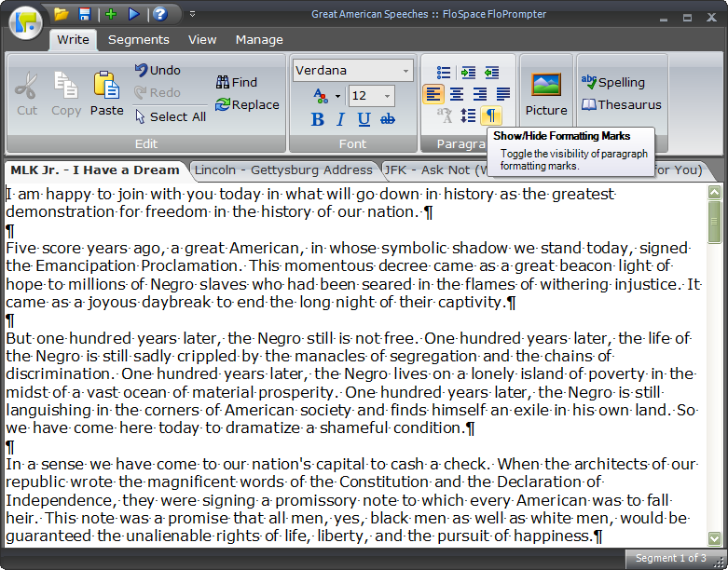Click the font color icon
The image size is (728, 570).
pyautogui.click(x=321, y=96)
